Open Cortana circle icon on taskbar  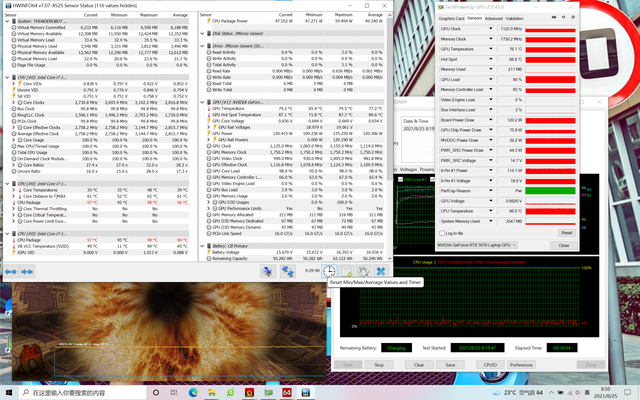click(156, 393)
